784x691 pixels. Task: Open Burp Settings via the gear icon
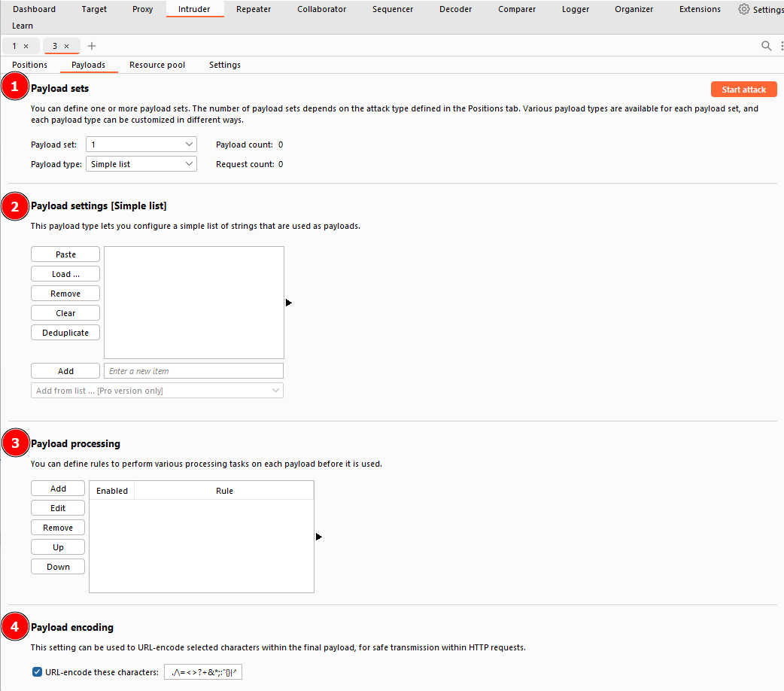744,9
